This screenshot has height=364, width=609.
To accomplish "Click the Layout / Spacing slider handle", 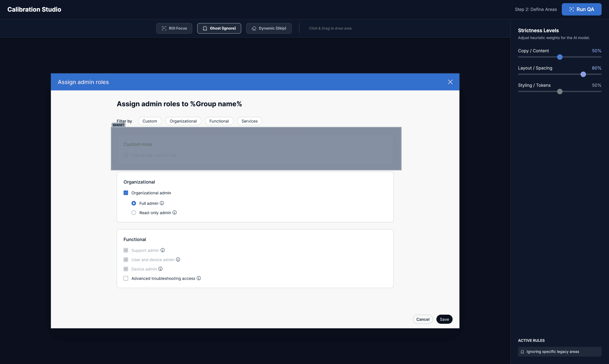I will (x=583, y=74).
